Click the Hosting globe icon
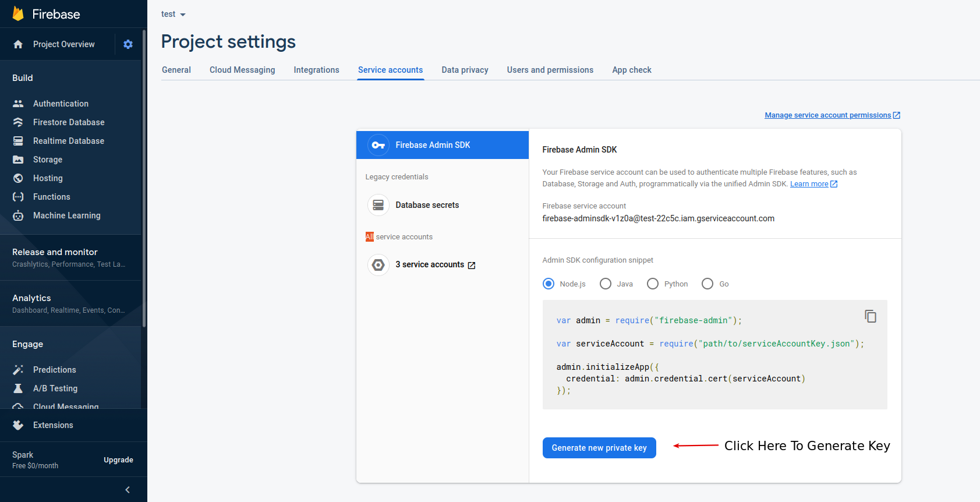980x502 pixels. tap(18, 178)
